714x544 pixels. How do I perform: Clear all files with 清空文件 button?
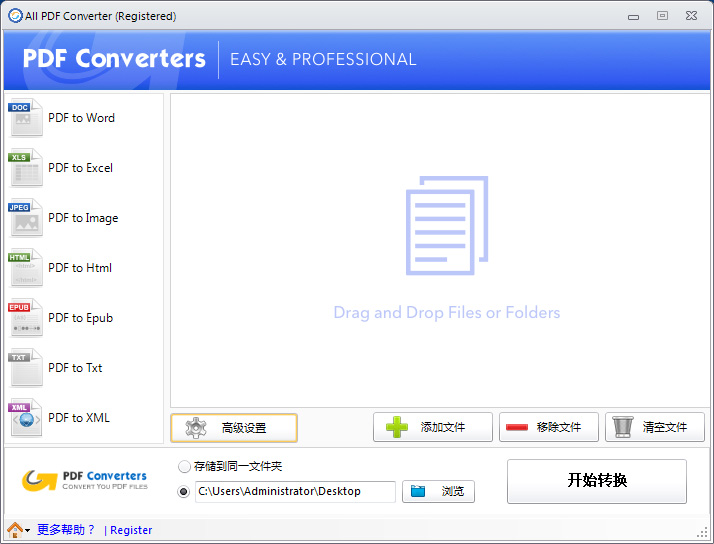[x=655, y=427]
